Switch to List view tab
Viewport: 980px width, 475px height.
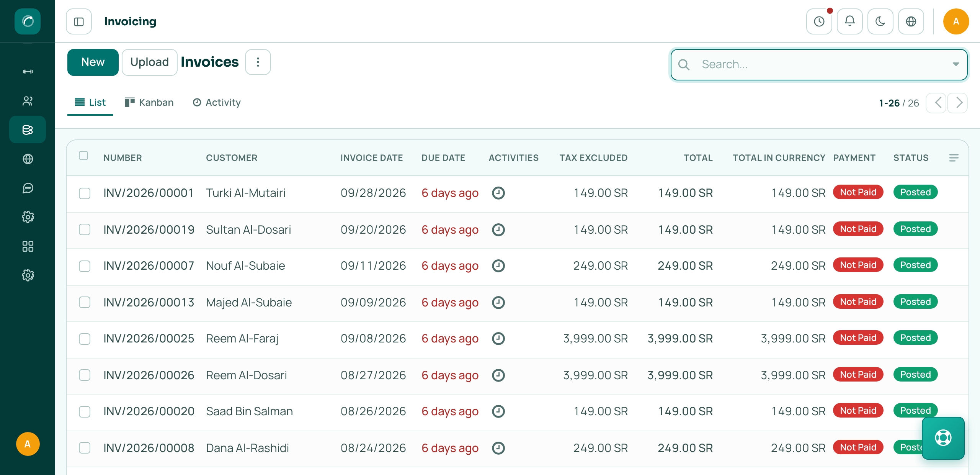[90, 103]
